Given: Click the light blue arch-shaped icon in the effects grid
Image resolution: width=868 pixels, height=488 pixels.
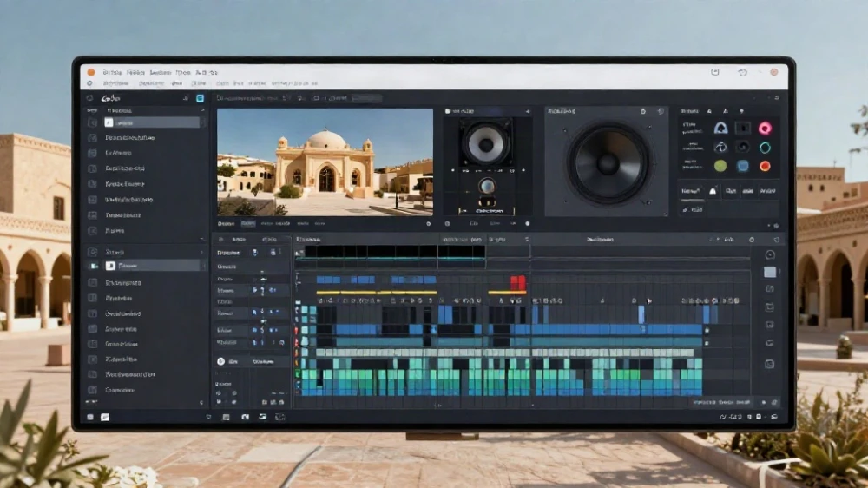Looking at the screenshot, I should coord(720,129).
